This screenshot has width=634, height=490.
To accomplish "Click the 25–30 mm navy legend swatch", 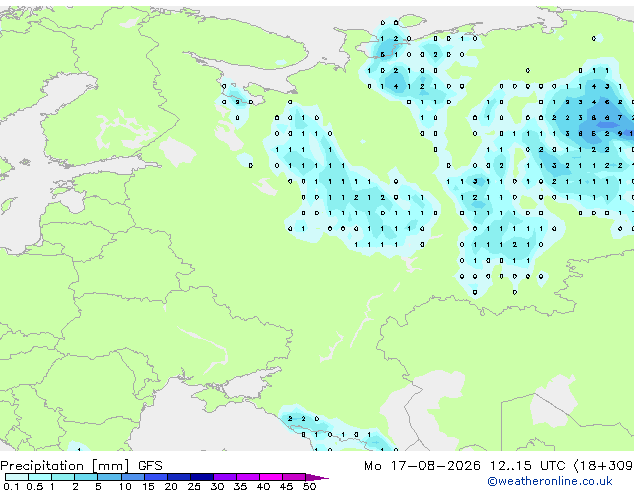I will tap(201, 477).
